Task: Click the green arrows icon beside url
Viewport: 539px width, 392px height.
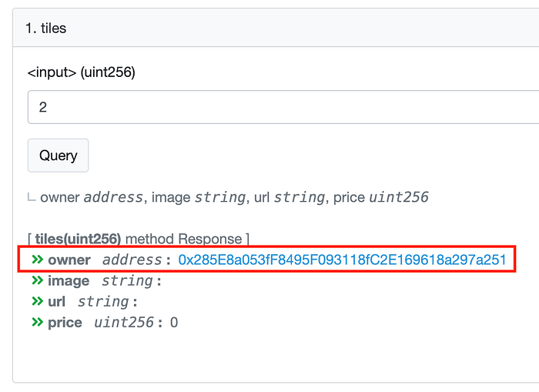Action: 37,302
